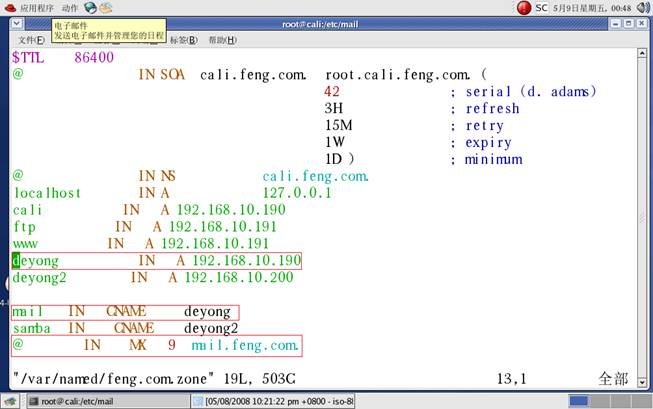Open the 标签(B) tabs menu

point(182,40)
